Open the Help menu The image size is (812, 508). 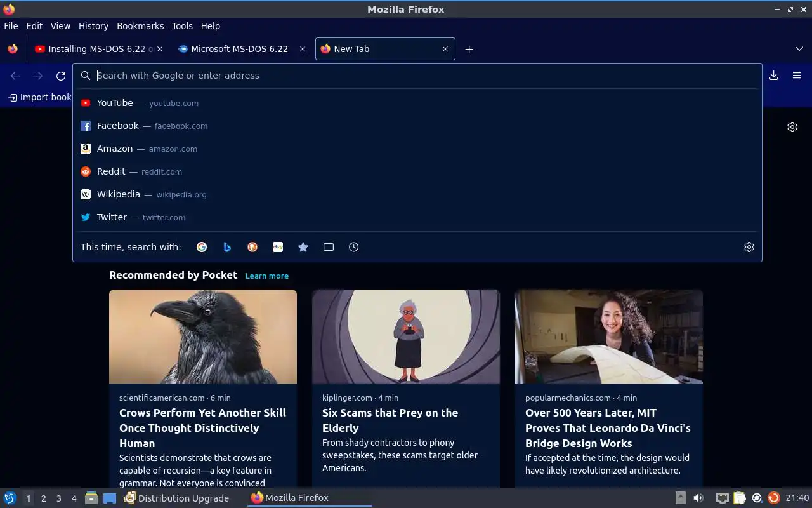[211, 26]
